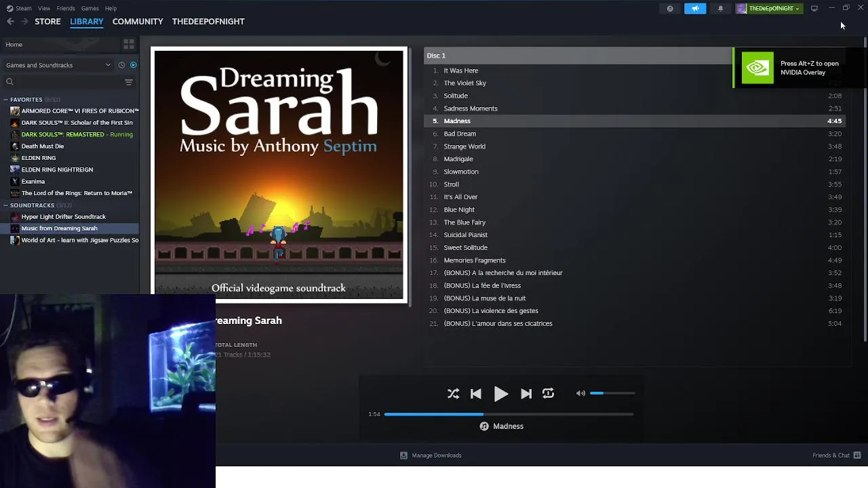Mute the soundtrack volume speaker icon
Image resolution: width=868 pixels, height=488 pixels.
(580, 393)
